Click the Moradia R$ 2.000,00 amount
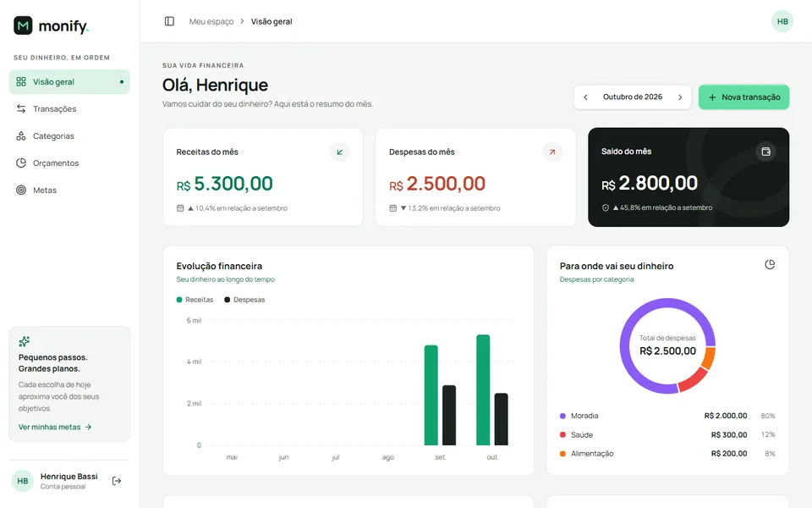The image size is (812, 508). tap(726, 416)
